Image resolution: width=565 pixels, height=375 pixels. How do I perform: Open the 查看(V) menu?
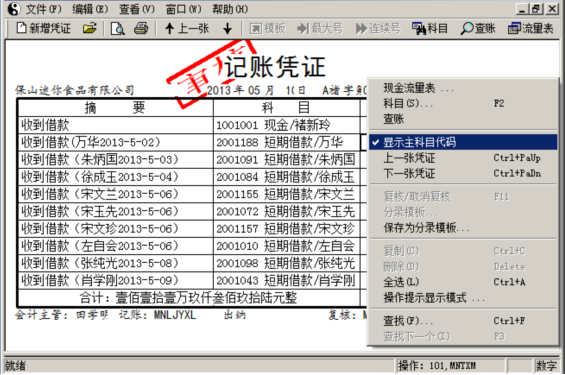pos(137,9)
